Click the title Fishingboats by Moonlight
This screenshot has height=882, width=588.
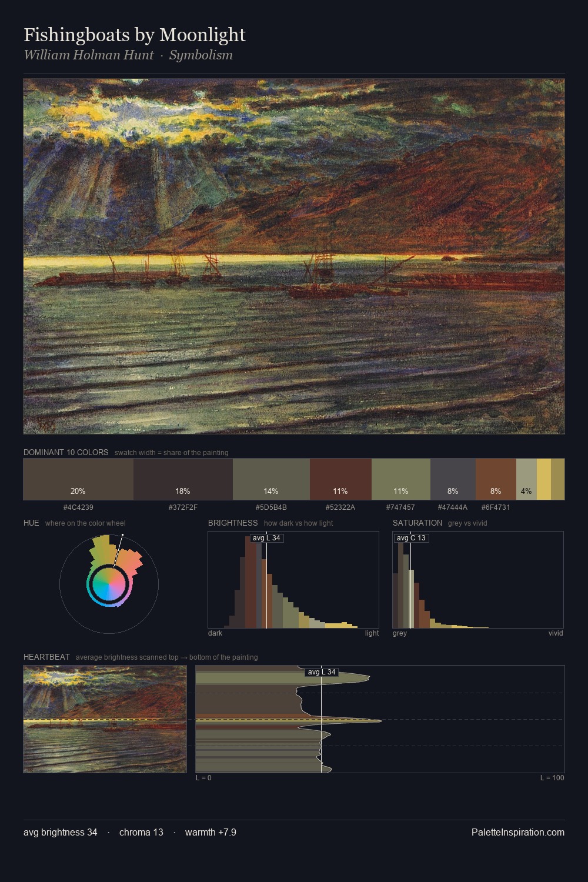coord(135,35)
